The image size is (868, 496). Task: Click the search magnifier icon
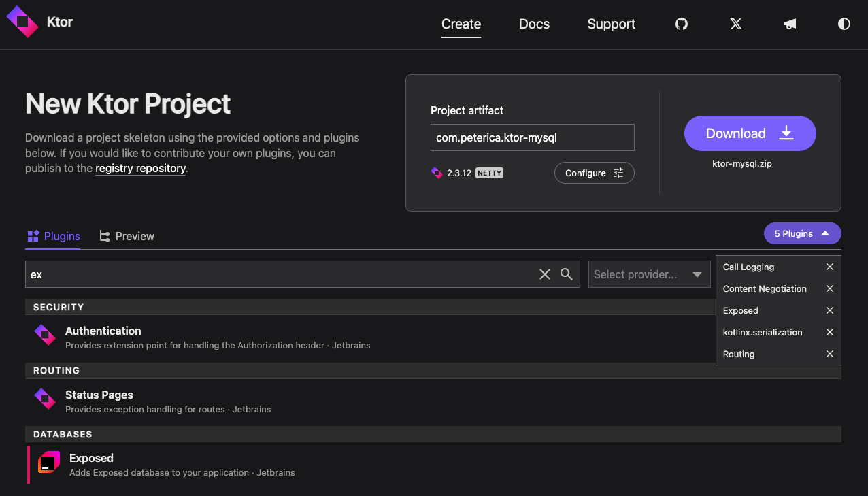[566, 274]
